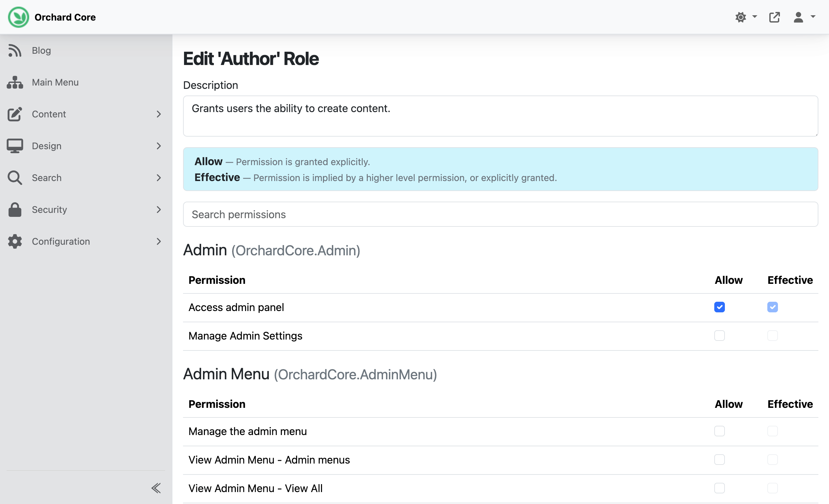This screenshot has height=504, width=829.
Task: Open the theme toggle sun icon
Action: (x=740, y=17)
